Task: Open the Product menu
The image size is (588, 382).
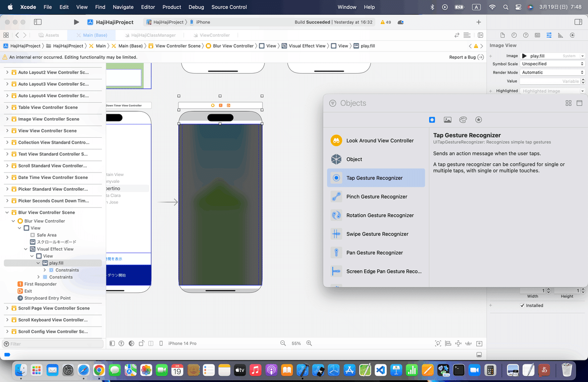Action: 172,7
